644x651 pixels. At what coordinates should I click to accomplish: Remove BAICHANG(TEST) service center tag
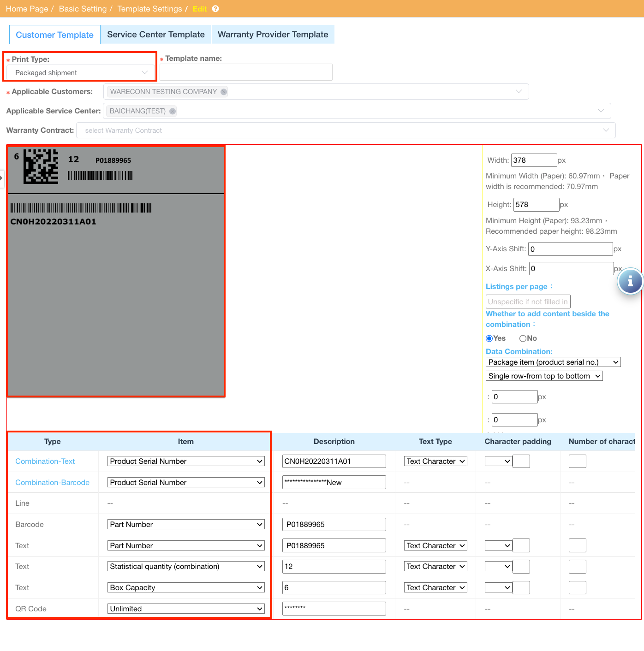pyautogui.click(x=173, y=111)
